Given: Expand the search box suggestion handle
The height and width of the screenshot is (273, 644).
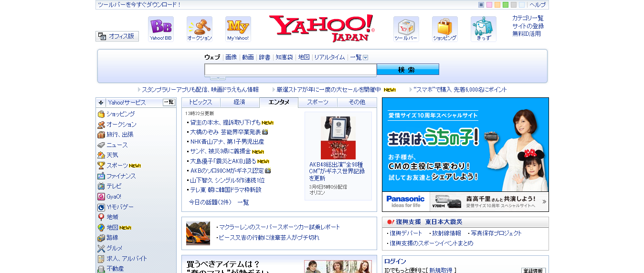Looking at the screenshot, I should (x=218, y=77).
